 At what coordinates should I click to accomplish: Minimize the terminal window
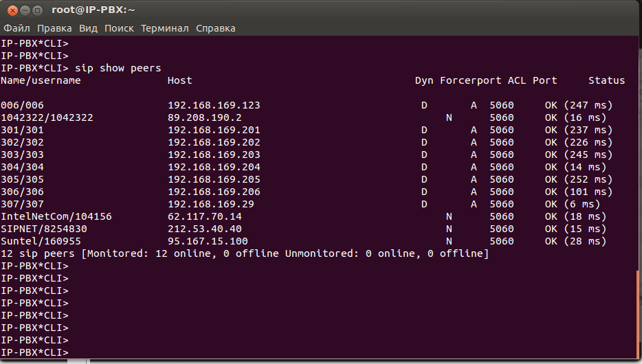tap(23, 10)
